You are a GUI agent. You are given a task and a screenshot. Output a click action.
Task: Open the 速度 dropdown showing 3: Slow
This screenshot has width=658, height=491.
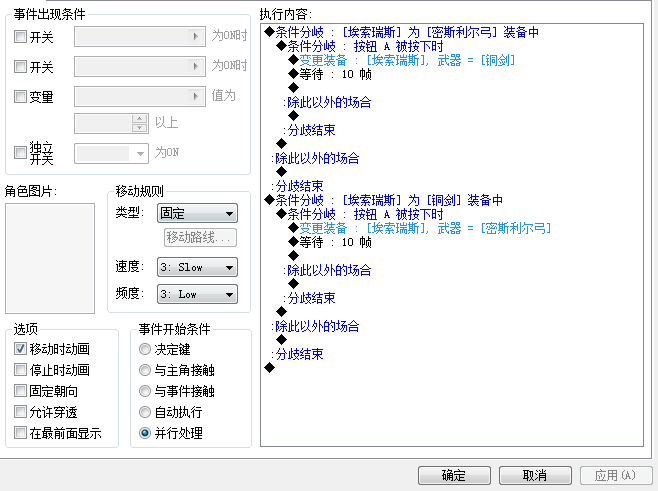[197, 267]
